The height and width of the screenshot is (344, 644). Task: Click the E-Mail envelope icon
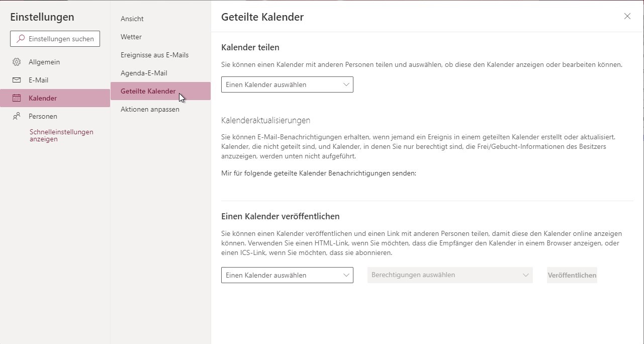click(17, 80)
